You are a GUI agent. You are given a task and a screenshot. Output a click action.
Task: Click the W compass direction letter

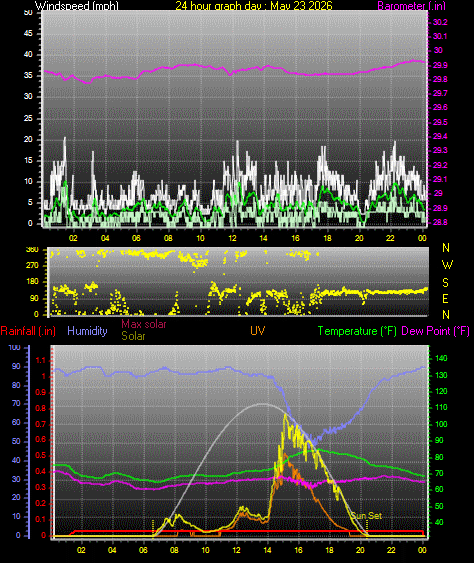point(447,265)
